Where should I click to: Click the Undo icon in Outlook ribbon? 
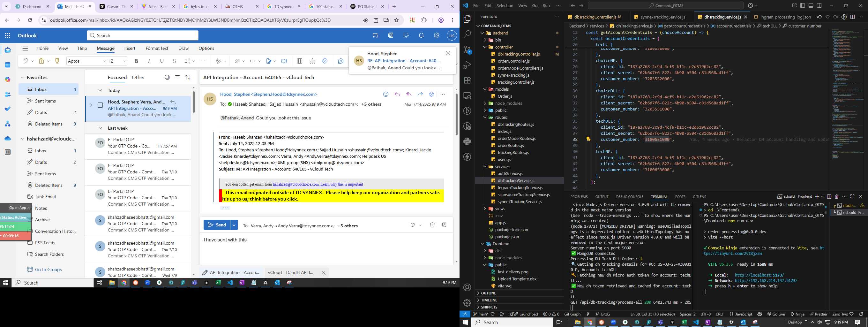[26, 61]
